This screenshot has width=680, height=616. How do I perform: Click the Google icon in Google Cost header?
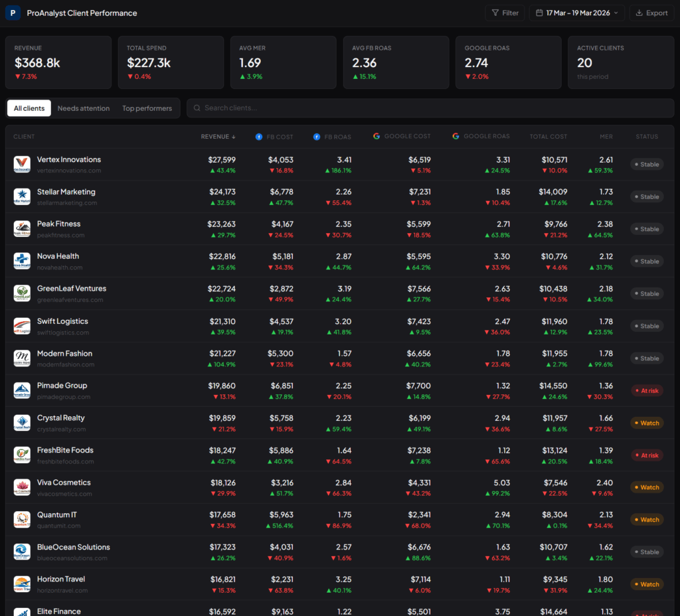[x=377, y=136]
